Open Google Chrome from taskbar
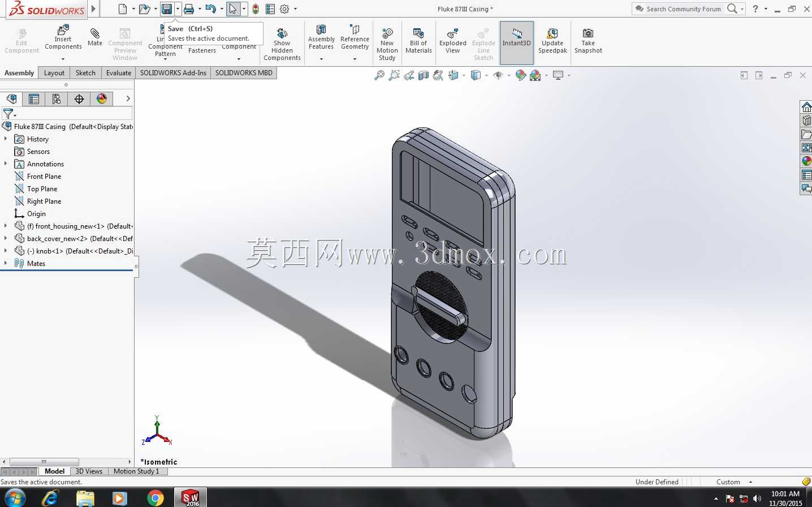This screenshot has height=507, width=812. (155, 498)
